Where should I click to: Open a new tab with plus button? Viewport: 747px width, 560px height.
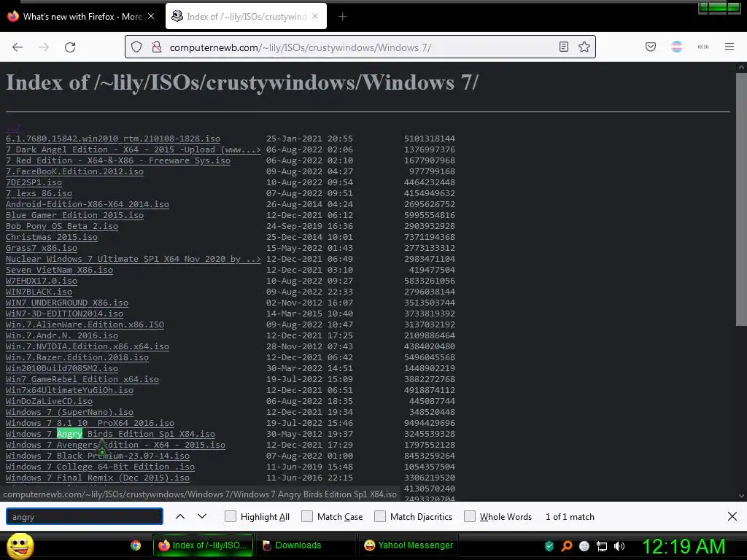[x=342, y=17]
